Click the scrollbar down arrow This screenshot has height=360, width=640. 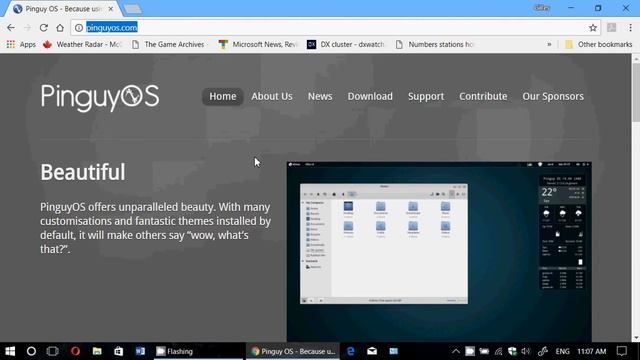[636, 338]
